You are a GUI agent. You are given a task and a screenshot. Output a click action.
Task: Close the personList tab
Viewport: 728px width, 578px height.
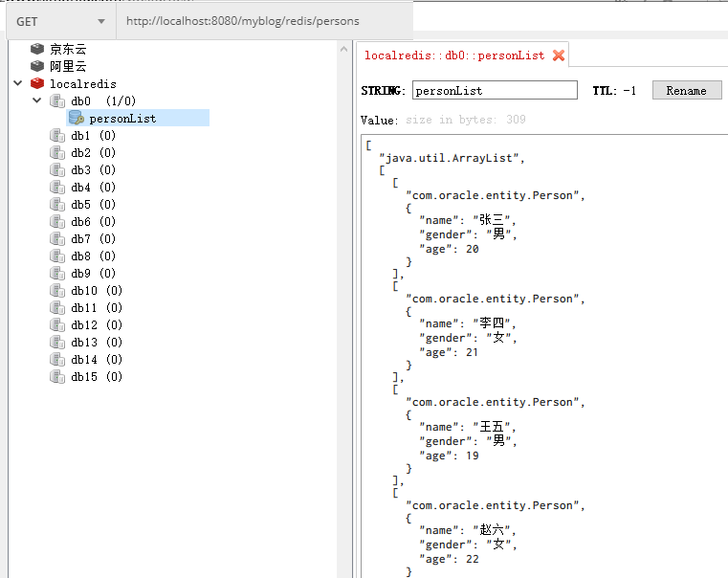pos(559,56)
